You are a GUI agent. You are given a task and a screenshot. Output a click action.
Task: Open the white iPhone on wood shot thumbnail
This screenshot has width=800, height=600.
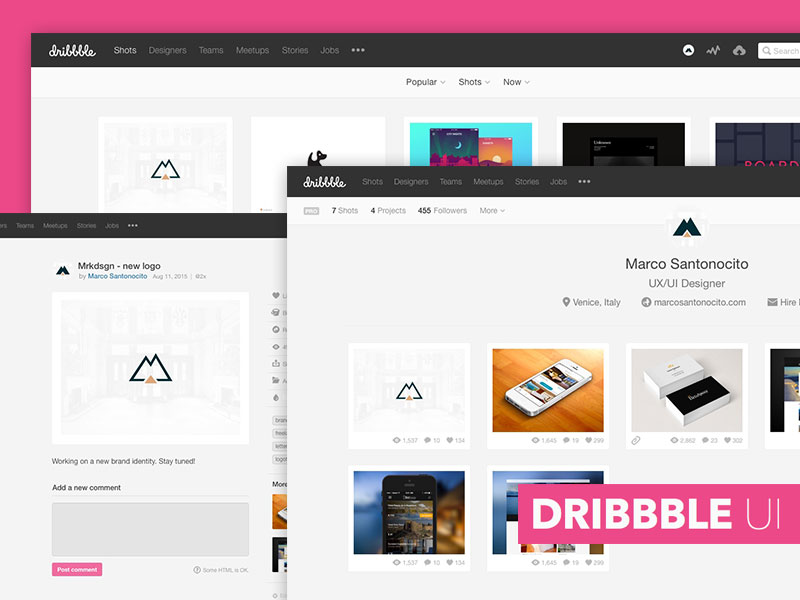548,390
